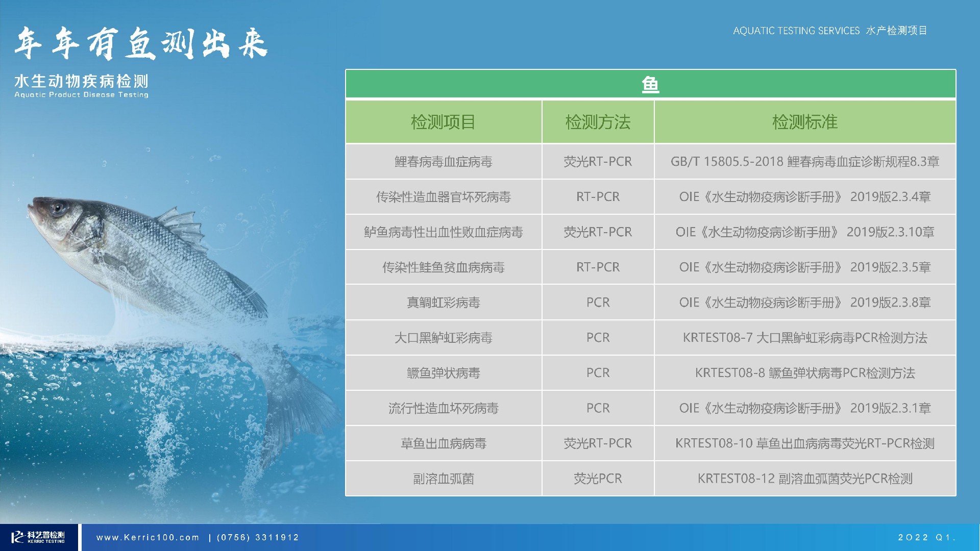The image size is (980, 551).
Task: Click the 水生动物疾病检测 subtitle
Action: click(x=82, y=81)
